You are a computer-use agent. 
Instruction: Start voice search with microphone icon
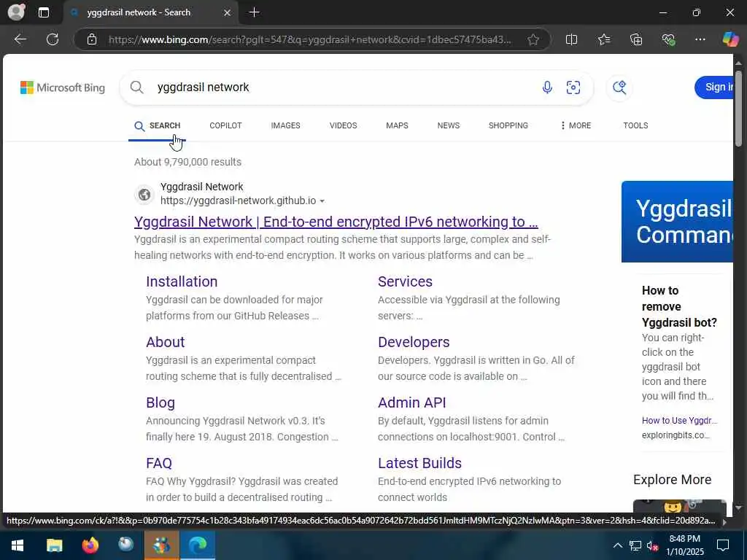click(547, 87)
